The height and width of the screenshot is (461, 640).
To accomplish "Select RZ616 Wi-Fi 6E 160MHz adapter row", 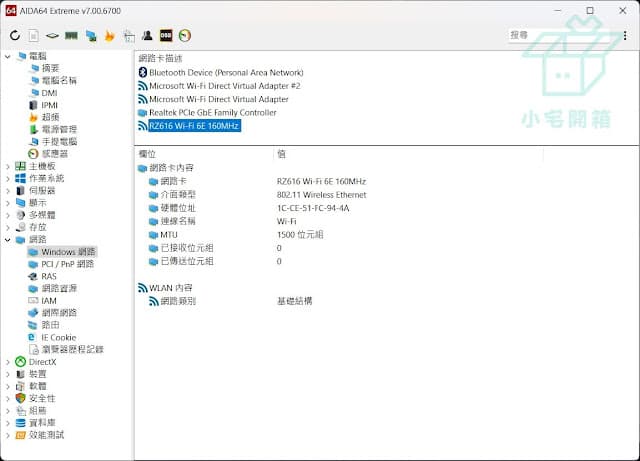I will point(194,126).
